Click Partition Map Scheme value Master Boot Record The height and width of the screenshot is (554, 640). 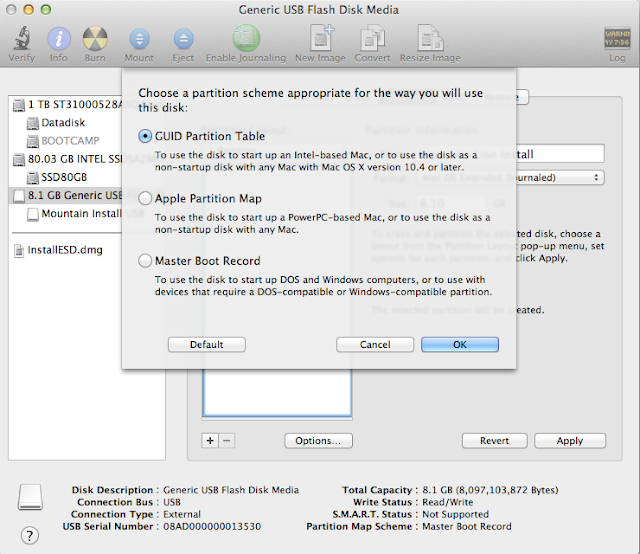coord(467,527)
